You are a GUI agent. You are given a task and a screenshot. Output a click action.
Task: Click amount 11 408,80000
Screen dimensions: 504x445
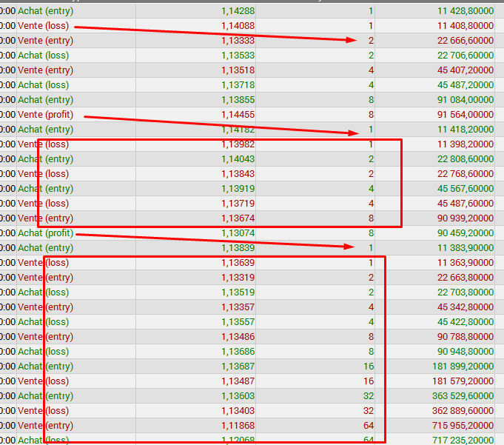pos(466,26)
